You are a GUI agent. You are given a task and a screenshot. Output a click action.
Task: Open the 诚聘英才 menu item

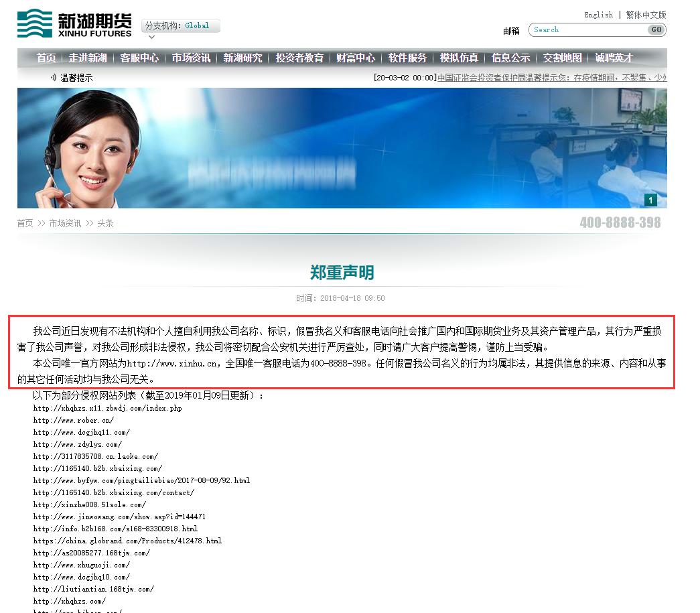[x=614, y=58]
